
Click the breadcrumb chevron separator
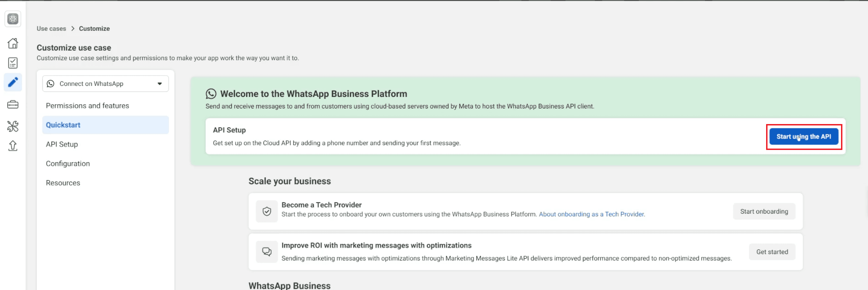(72, 29)
